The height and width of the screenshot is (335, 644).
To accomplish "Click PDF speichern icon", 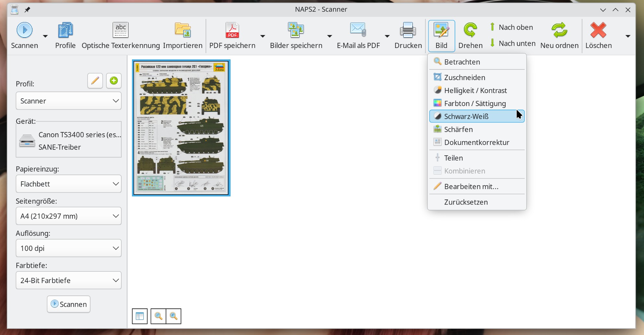I will 232,30.
